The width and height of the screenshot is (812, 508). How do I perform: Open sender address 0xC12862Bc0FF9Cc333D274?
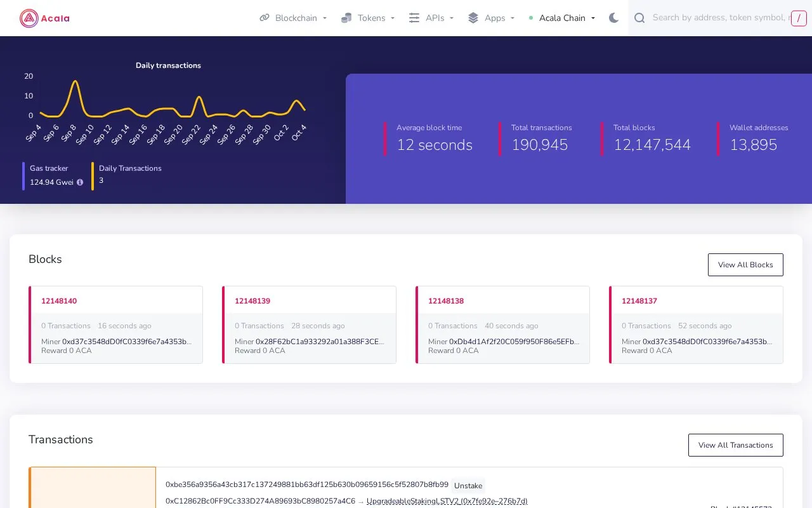click(x=260, y=501)
